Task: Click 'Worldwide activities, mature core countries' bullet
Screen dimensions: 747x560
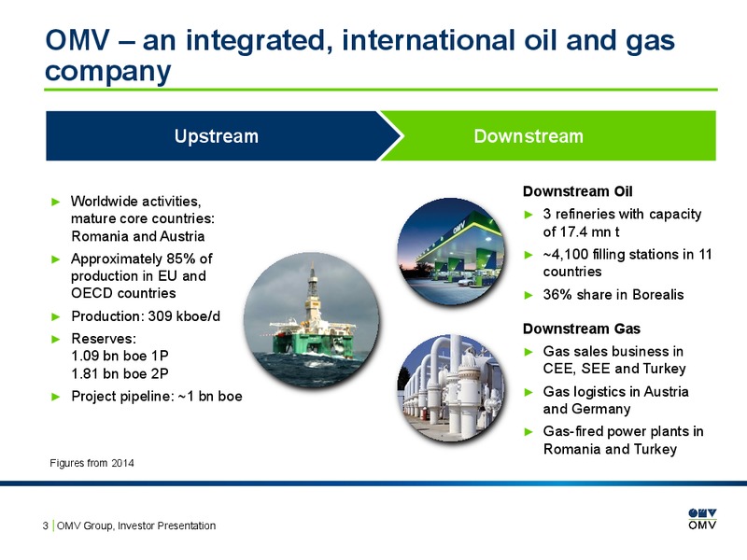Action: pyautogui.click(x=143, y=218)
